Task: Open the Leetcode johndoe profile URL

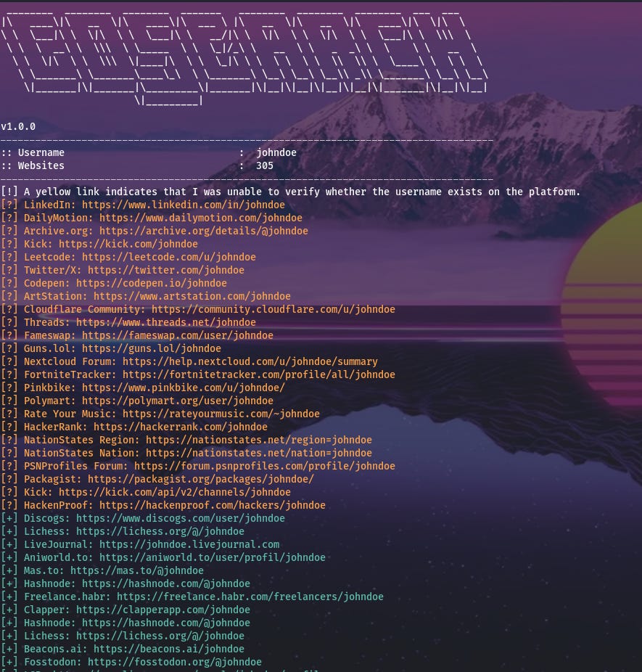Action: (169, 257)
